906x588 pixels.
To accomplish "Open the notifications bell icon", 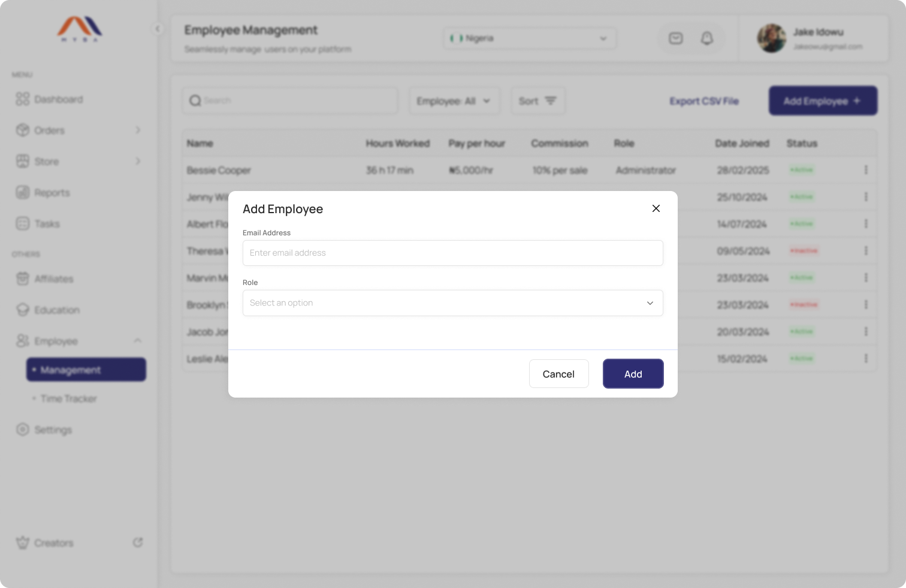I will pos(707,38).
